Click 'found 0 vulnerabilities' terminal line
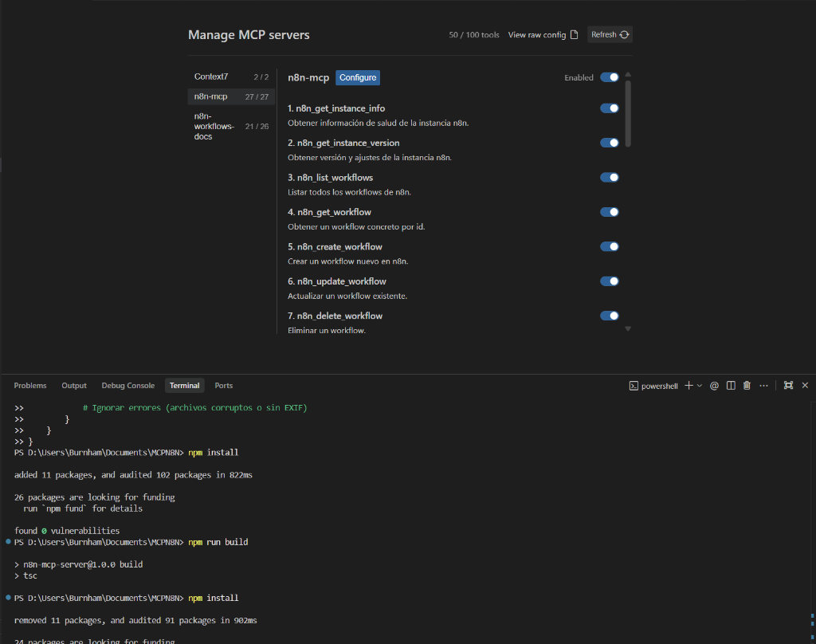Screen dimensions: 816x644 pos(67,531)
